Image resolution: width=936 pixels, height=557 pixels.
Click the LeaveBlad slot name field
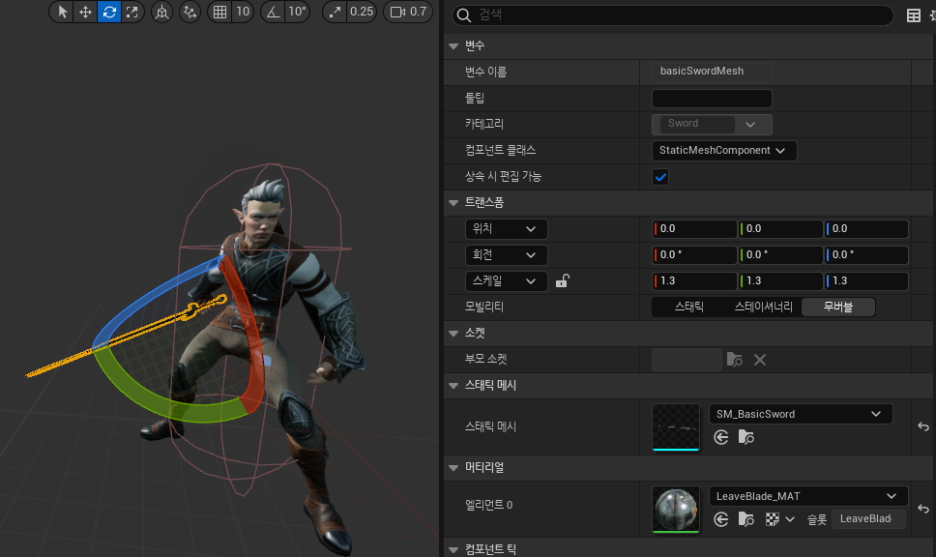[x=868, y=519]
